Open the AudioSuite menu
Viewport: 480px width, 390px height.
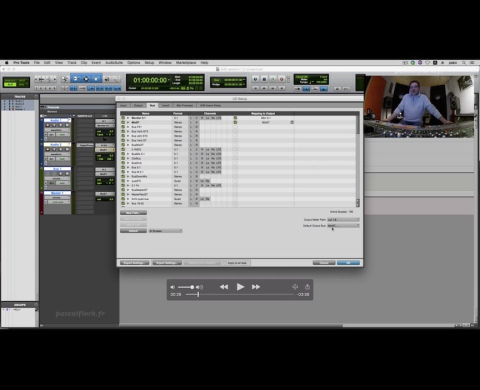(x=114, y=63)
